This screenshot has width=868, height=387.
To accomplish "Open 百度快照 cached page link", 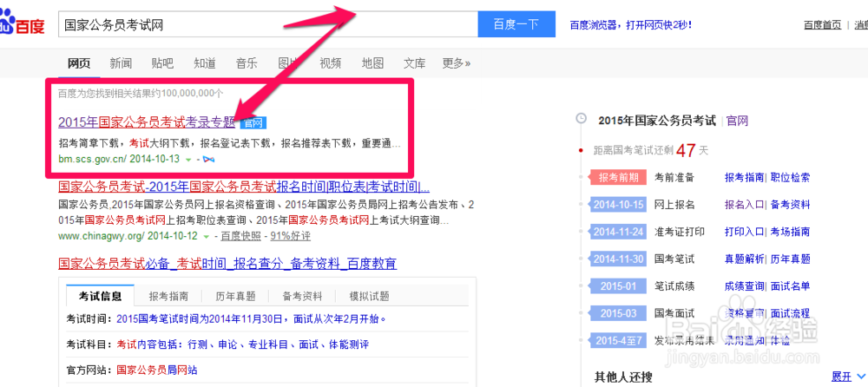I will (x=240, y=236).
